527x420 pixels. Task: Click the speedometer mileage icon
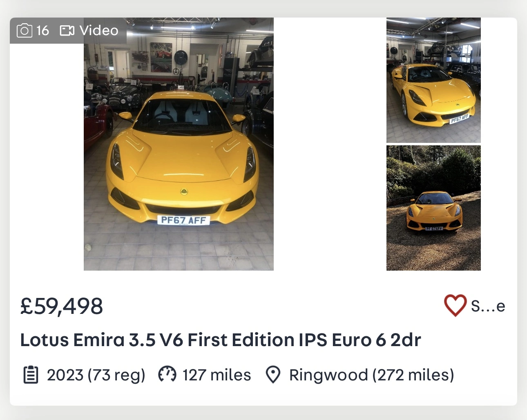pyautogui.click(x=167, y=374)
